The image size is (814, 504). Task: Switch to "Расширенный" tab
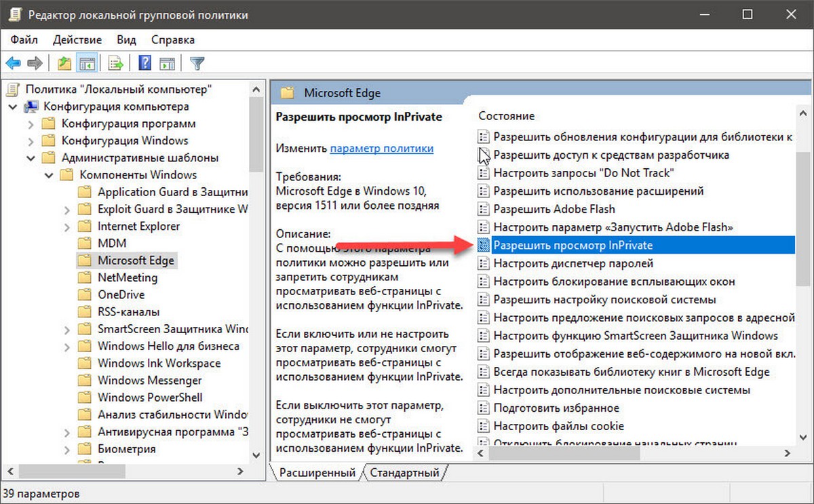point(317,472)
